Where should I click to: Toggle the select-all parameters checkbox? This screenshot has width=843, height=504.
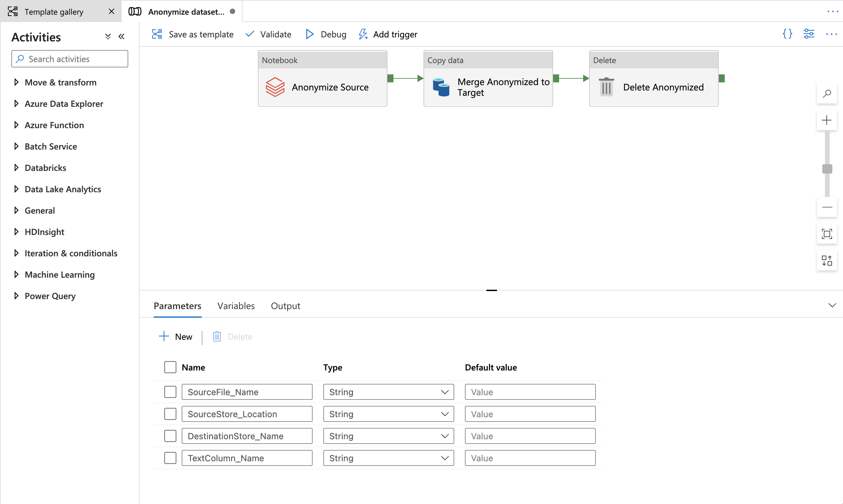(x=170, y=367)
